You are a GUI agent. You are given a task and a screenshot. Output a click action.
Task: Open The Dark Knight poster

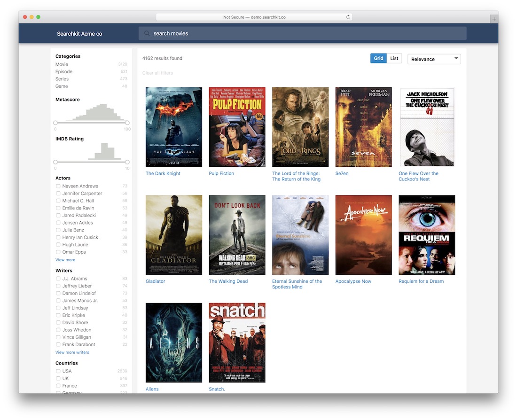(x=174, y=127)
